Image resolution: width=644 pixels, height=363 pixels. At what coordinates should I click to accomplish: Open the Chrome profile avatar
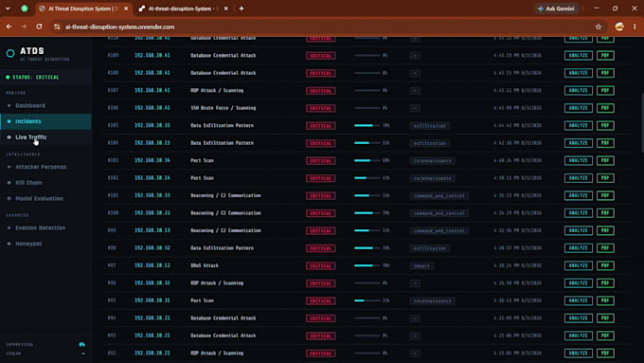(x=619, y=27)
